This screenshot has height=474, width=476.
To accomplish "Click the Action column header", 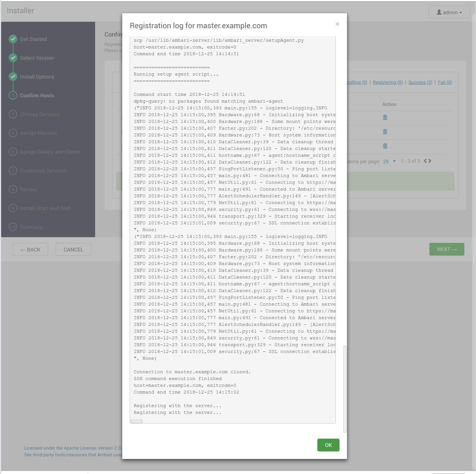I will pyautogui.click(x=390, y=104).
